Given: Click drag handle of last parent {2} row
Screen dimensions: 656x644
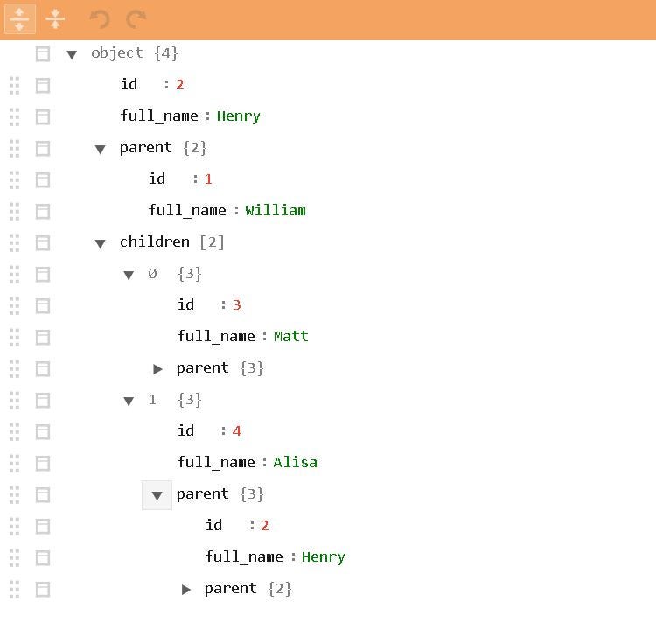Looking at the screenshot, I should (14, 590).
